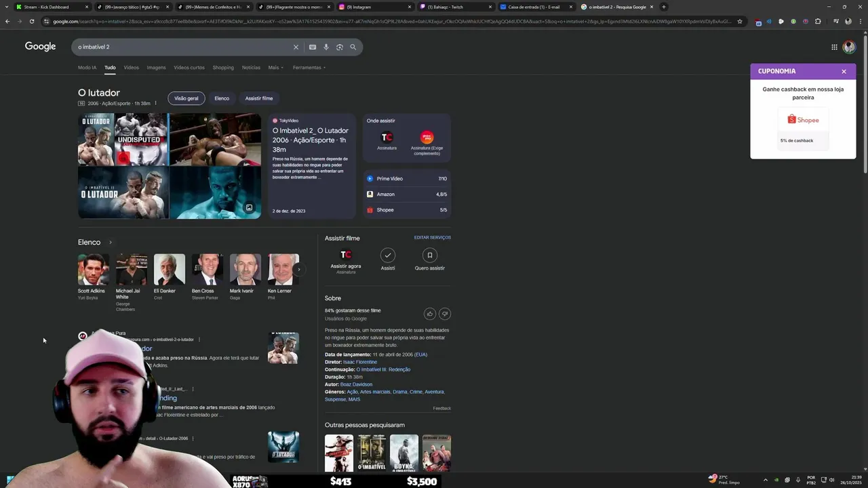This screenshot has width=868, height=488.
Task: Switch to the Notícias tab
Action: pos(251,68)
